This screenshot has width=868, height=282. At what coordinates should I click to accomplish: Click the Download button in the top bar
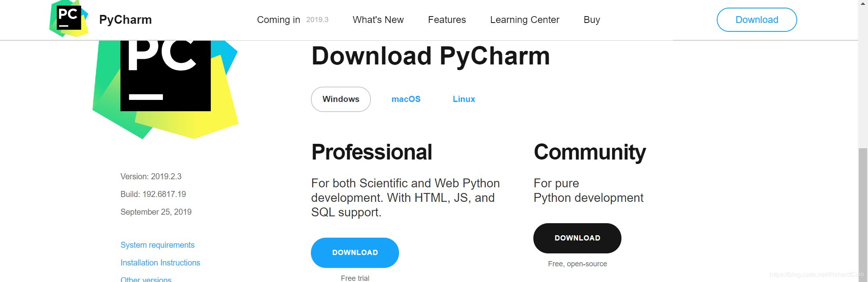point(756,19)
